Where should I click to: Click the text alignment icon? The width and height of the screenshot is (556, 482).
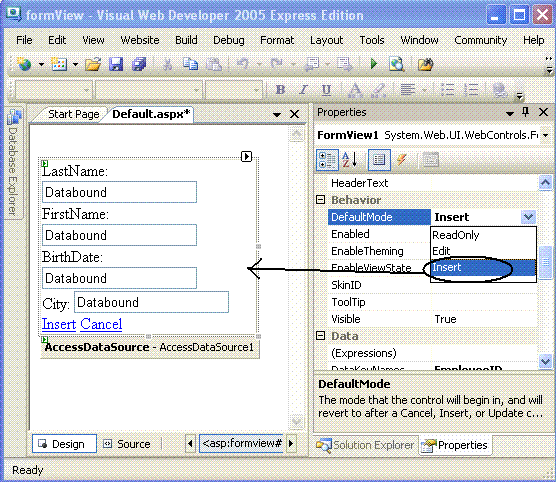click(x=408, y=90)
